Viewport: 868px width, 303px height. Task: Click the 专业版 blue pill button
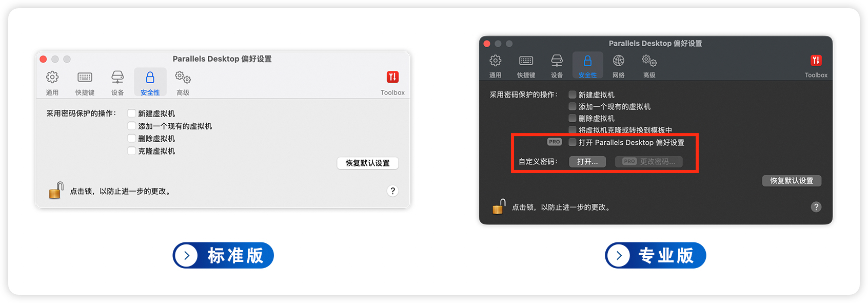(655, 255)
